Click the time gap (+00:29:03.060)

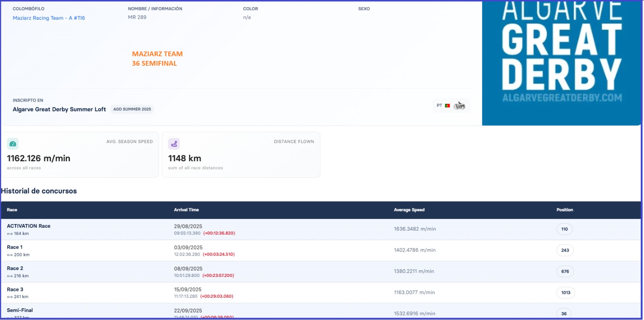[x=217, y=296]
